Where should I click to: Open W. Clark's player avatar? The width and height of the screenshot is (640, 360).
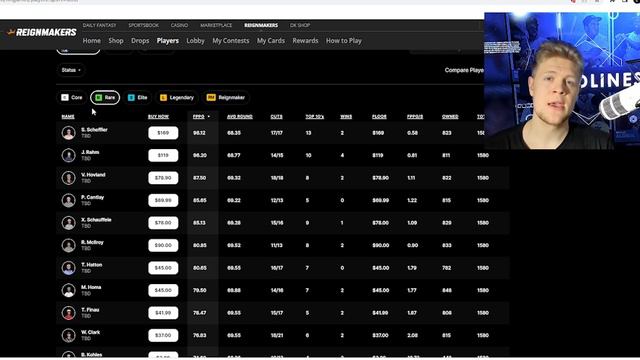(x=69, y=335)
